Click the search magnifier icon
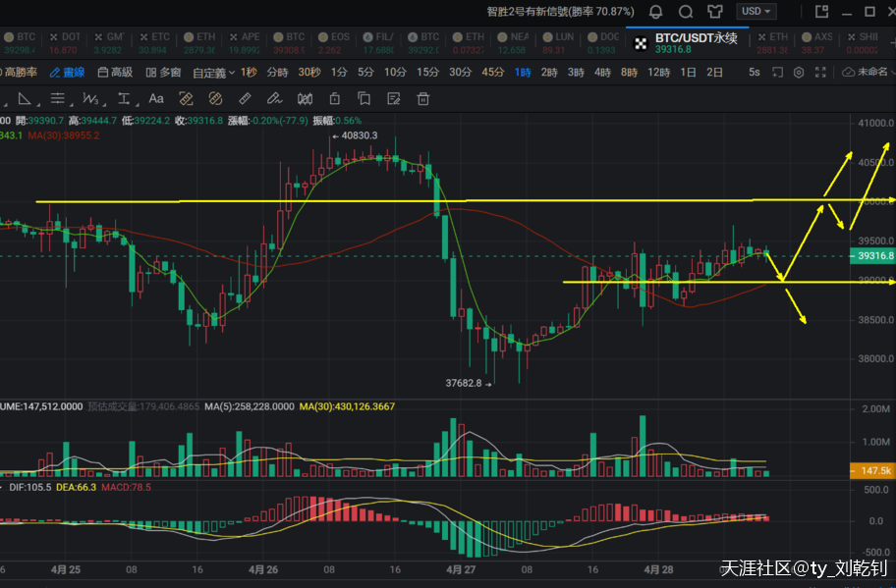The image size is (896, 588). click(x=687, y=12)
